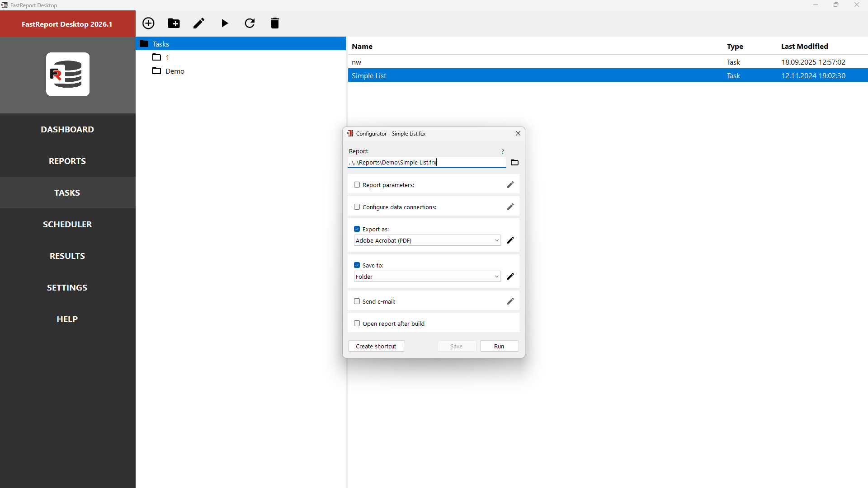Edit Send e-mail settings pencil icon
The image size is (868, 488).
point(510,301)
